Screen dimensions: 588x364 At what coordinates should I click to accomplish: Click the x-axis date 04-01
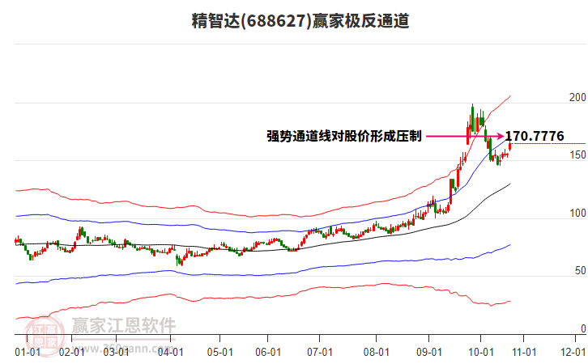pyautogui.click(x=171, y=353)
